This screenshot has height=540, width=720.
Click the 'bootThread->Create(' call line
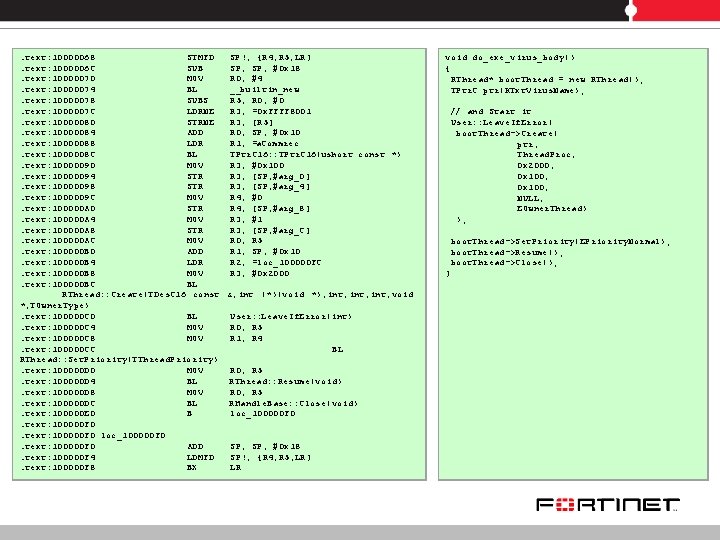pos(506,134)
